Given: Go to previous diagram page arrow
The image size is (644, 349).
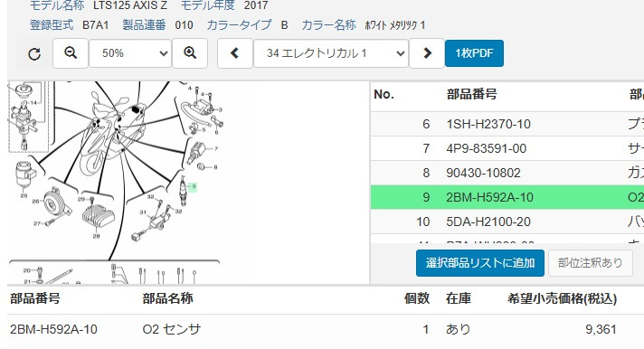Looking at the screenshot, I should (235, 53).
